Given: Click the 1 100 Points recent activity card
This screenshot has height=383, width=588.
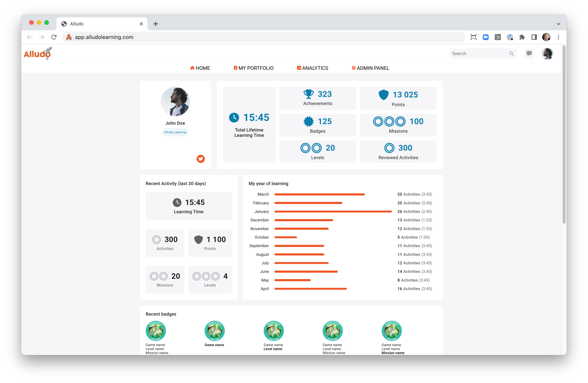Looking at the screenshot, I should (210, 243).
